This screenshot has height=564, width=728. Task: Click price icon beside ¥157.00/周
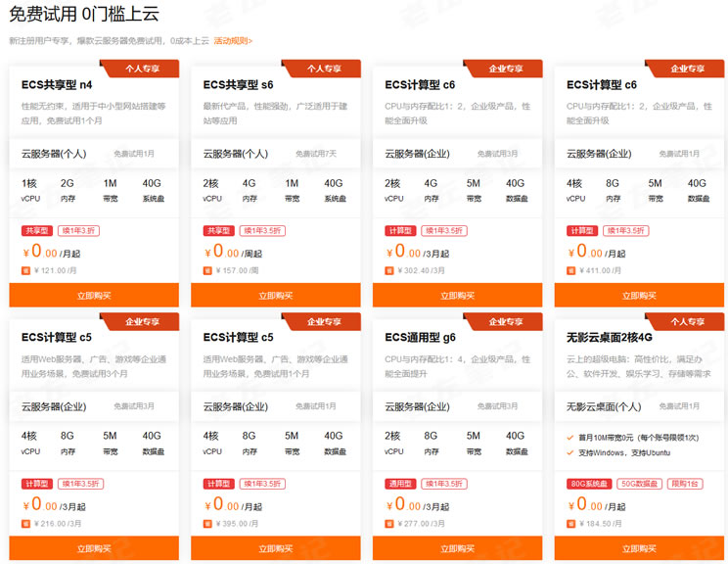[x=207, y=271]
